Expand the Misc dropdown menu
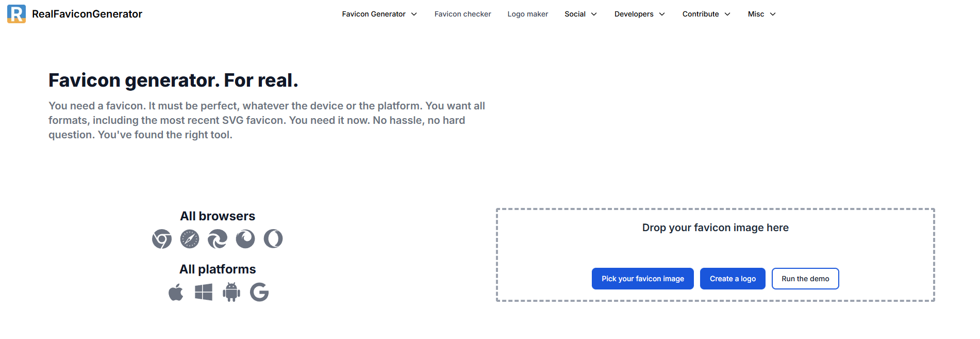Screen dimensions: 980x339 pos(762,14)
